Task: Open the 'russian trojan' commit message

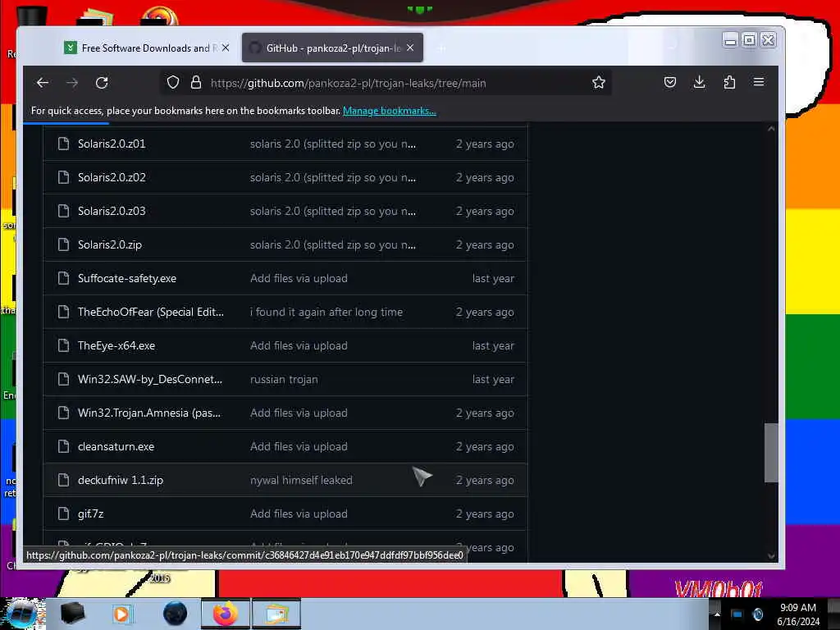Action: [x=284, y=379]
